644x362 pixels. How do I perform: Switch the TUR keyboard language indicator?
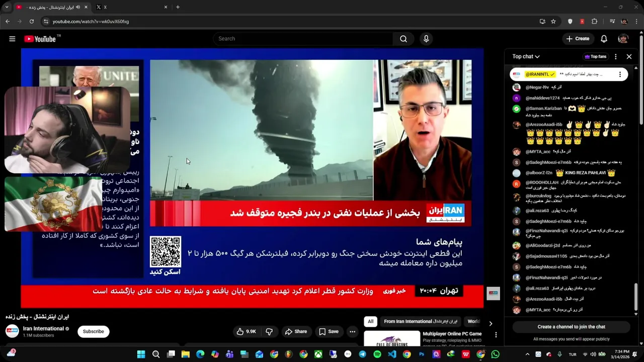(x=573, y=354)
